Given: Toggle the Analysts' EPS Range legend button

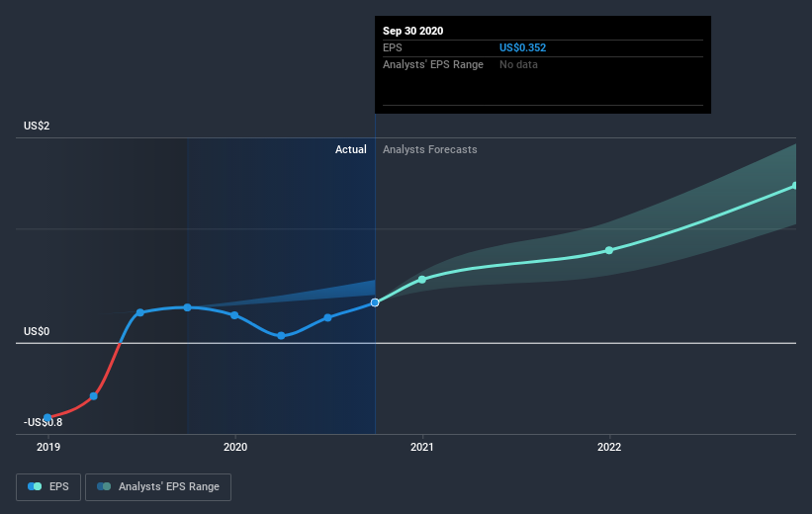Looking at the screenshot, I should 158,487.
